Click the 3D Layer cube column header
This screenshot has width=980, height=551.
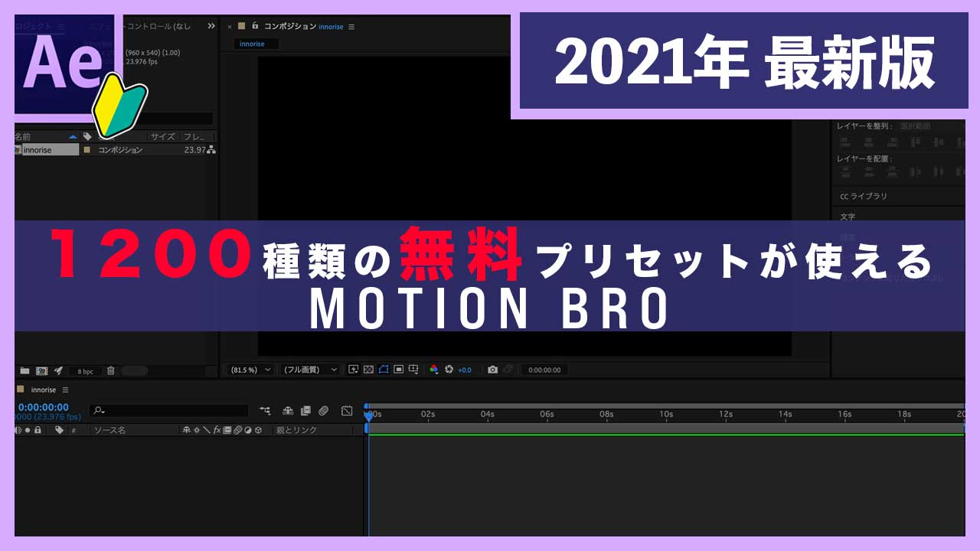point(259,430)
